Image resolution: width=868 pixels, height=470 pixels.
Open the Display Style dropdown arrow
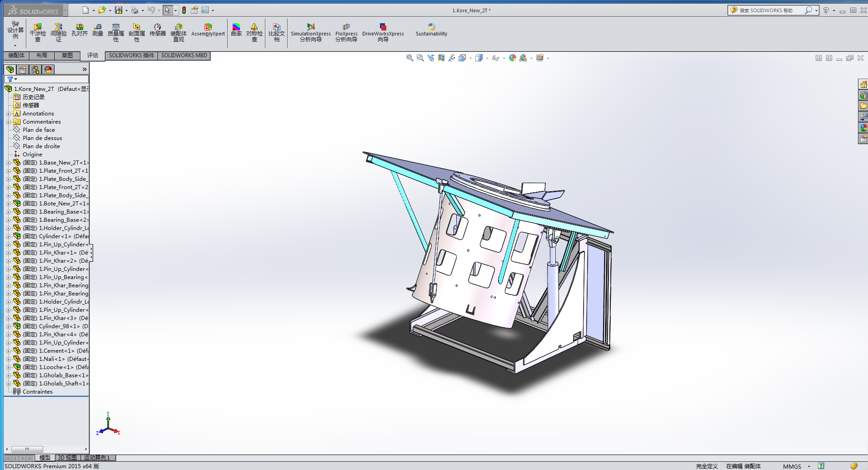pyautogui.click(x=487, y=58)
